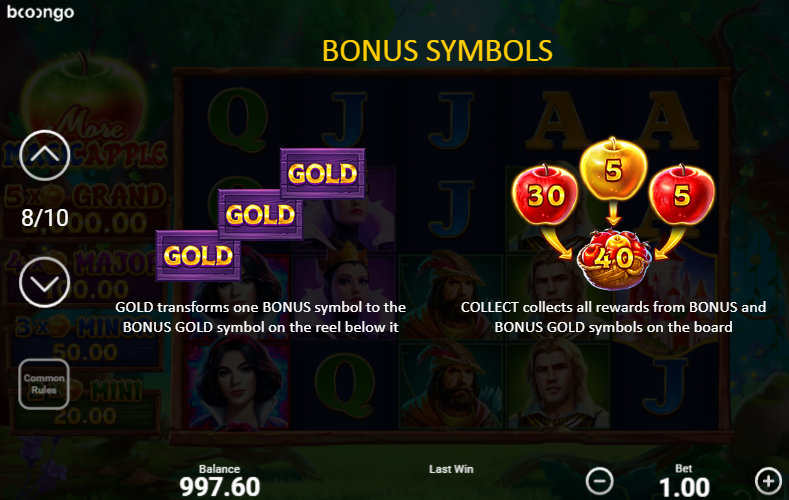Screen dimensions: 789x500
Task: Click the Last Win label
Action: pyautogui.click(x=451, y=469)
